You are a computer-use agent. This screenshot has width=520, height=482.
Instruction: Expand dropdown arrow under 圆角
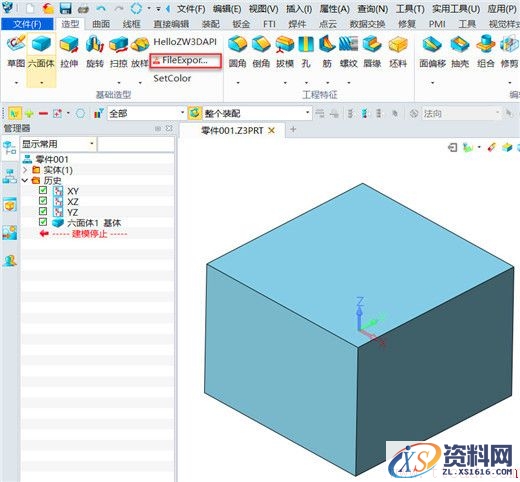point(238,82)
